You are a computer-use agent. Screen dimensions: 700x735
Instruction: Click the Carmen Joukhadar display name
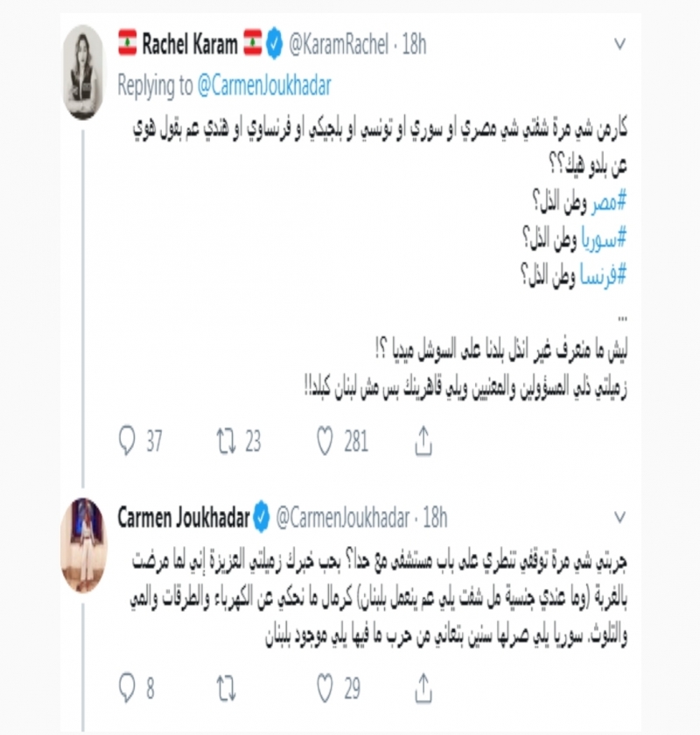tap(182, 517)
